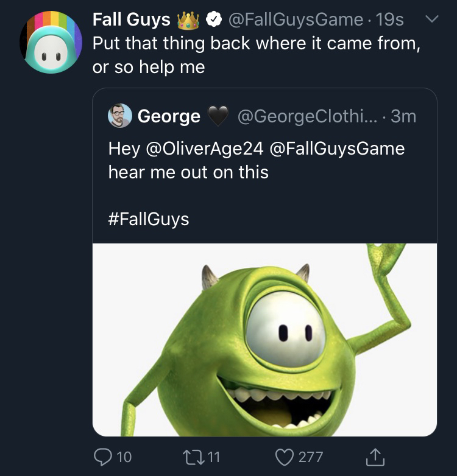457x476 pixels.
Task: Open the Fall Guys display name
Action: point(131,20)
